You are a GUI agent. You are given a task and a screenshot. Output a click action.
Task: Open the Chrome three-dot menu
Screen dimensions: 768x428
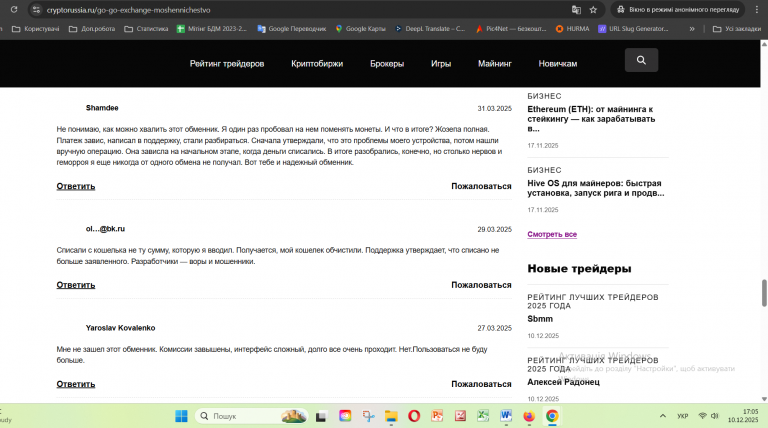[756, 10]
